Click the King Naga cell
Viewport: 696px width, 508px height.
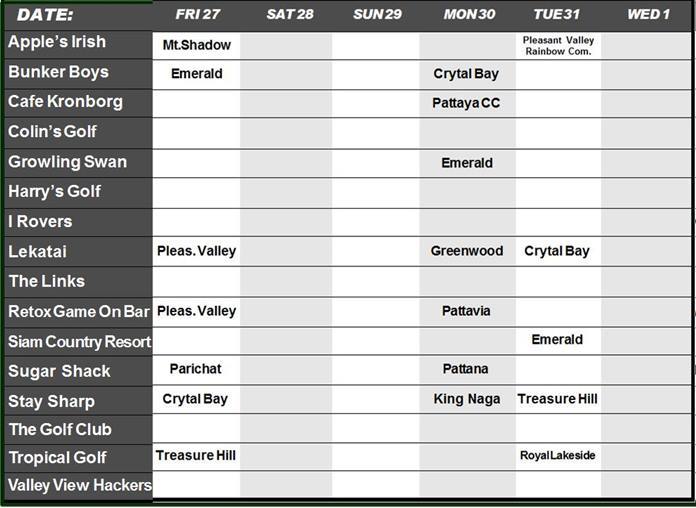point(467,399)
